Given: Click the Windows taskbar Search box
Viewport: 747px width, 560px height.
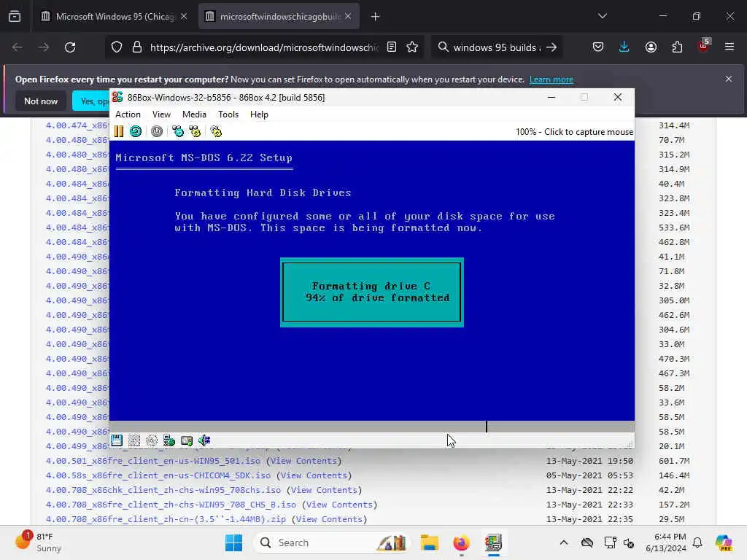Looking at the screenshot, I should pyautogui.click(x=332, y=542).
